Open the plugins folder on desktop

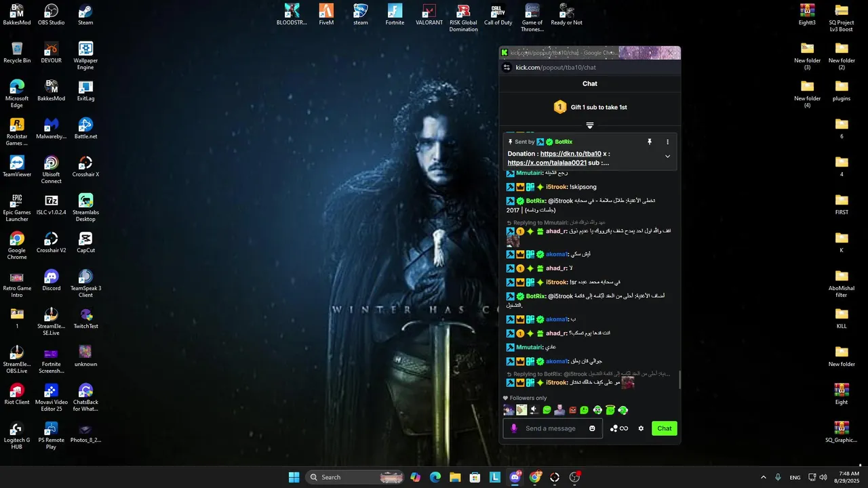842,91
